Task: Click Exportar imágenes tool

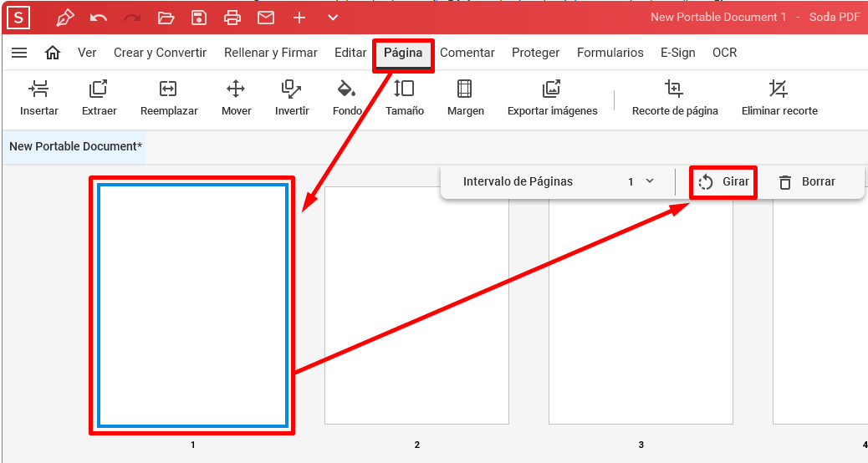Action: point(553,98)
